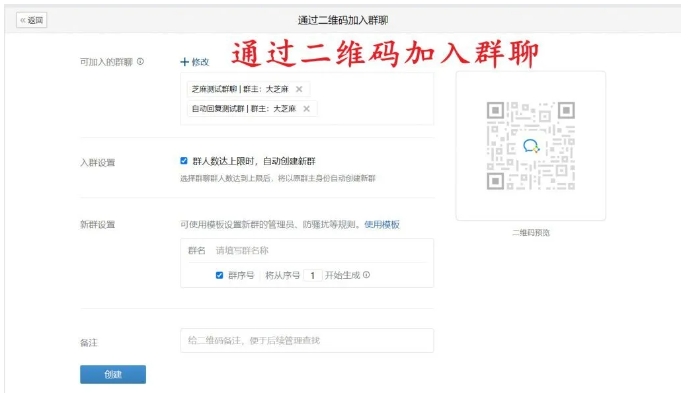Click the 返回 back button
The height and width of the screenshot is (393, 690).
[x=32, y=20]
